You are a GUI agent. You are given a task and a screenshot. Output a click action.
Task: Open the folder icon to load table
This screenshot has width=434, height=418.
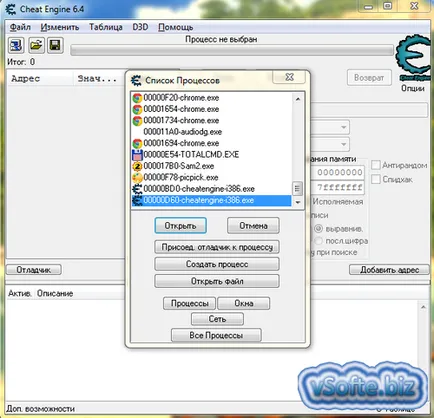[x=36, y=45]
